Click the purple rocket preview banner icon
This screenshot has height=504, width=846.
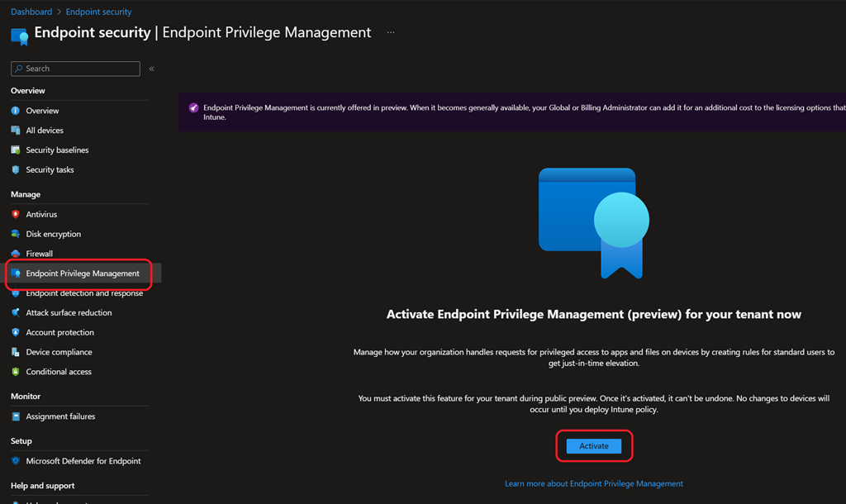click(193, 108)
